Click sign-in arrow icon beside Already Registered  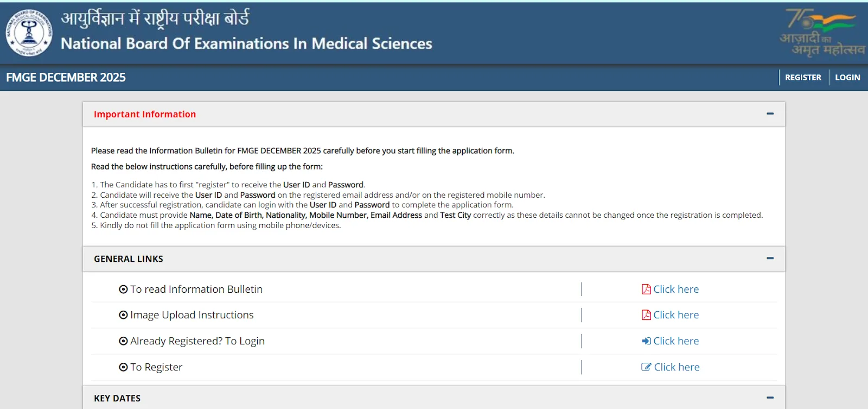[646, 341]
